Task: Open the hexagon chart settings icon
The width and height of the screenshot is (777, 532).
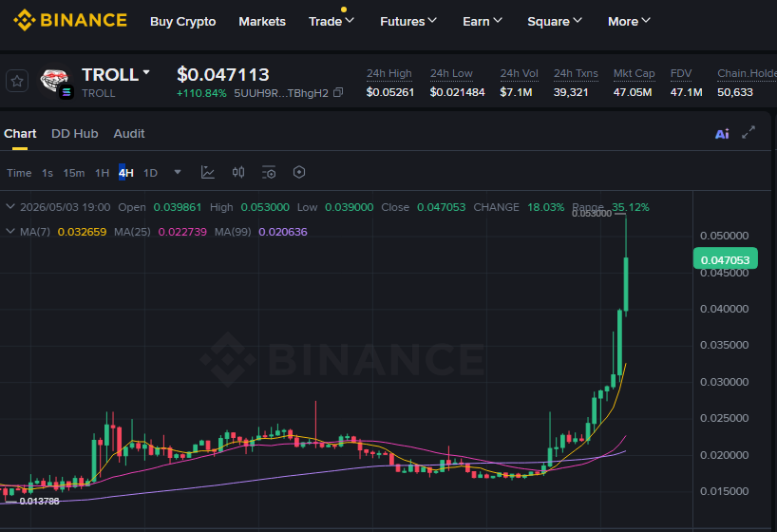Action: [x=299, y=172]
